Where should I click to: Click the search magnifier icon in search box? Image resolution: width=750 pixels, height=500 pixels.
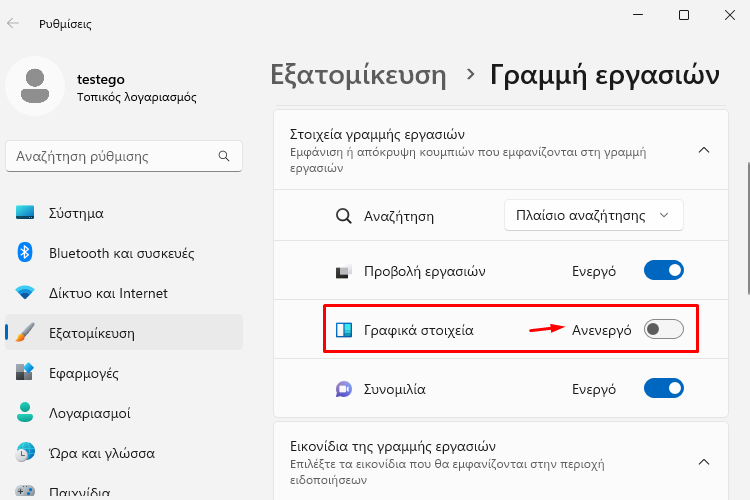coord(224,156)
